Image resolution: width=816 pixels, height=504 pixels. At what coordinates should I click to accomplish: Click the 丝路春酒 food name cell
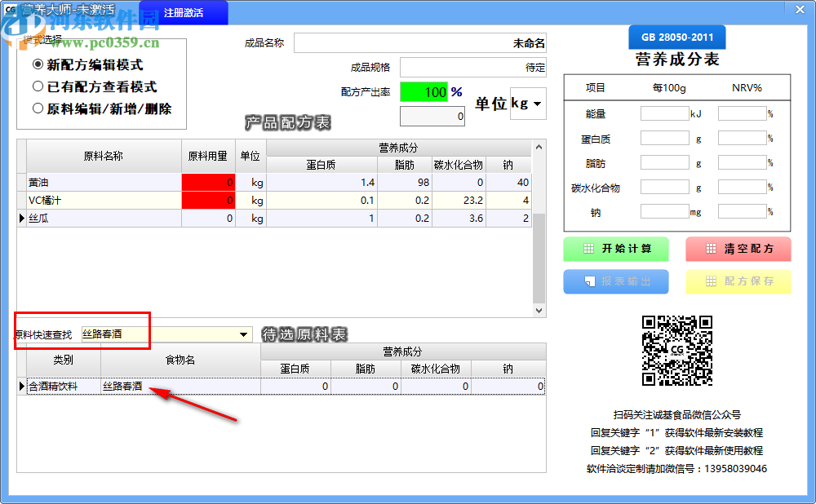point(180,386)
